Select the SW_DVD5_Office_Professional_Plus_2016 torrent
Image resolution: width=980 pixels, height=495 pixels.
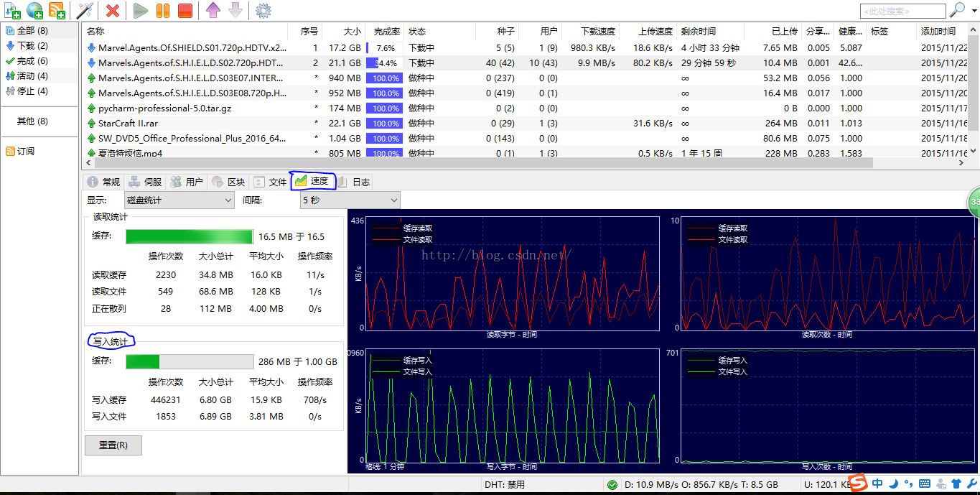(525, 139)
